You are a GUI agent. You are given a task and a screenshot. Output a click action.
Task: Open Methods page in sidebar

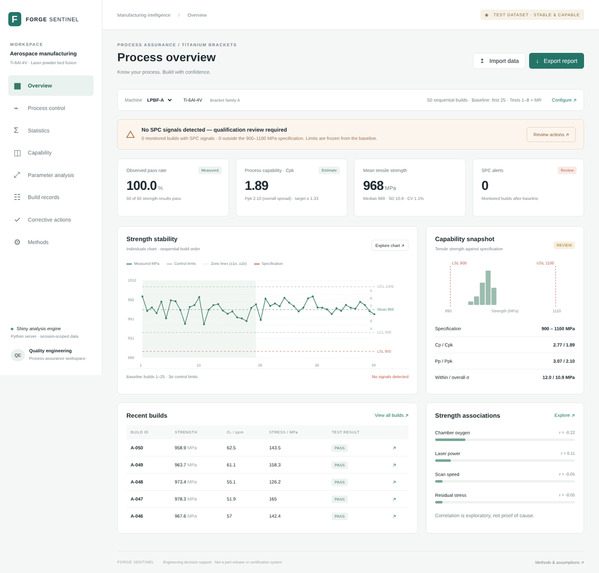pos(51,242)
